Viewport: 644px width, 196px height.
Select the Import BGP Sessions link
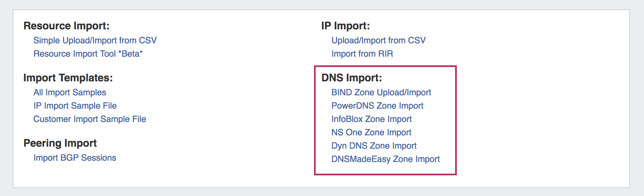pos(75,158)
